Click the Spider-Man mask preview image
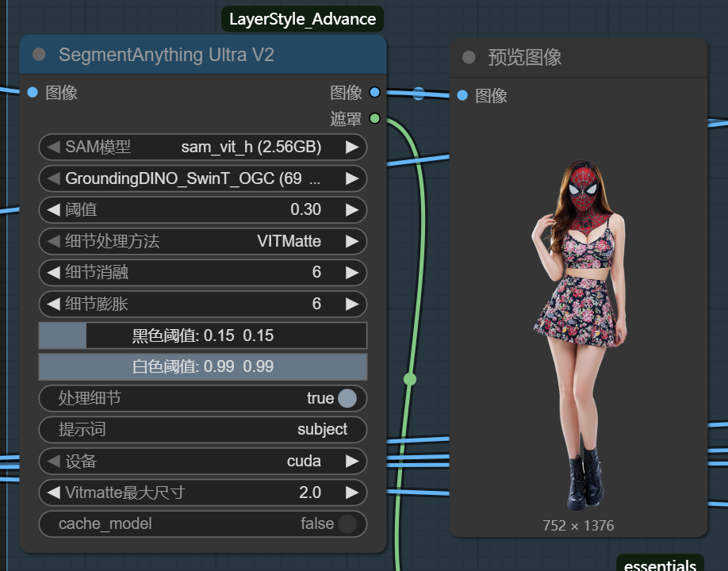Image resolution: width=728 pixels, height=571 pixels. [x=580, y=334]
